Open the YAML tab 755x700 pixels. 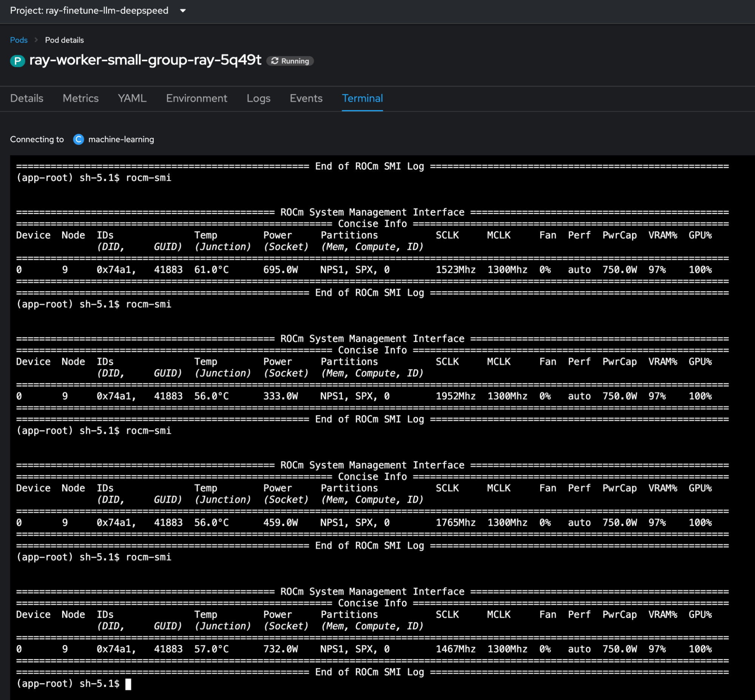[132, 99]
